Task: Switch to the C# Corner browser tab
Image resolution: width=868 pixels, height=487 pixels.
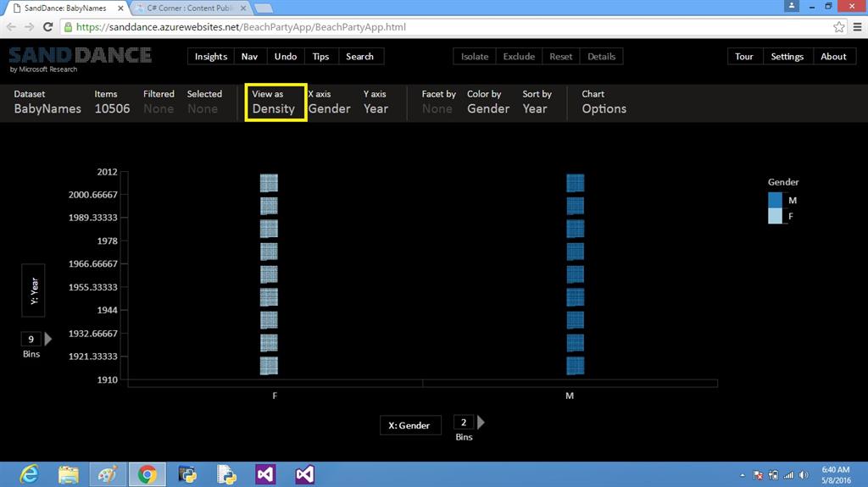Action: pyautogui.click(x=189, y=8)
